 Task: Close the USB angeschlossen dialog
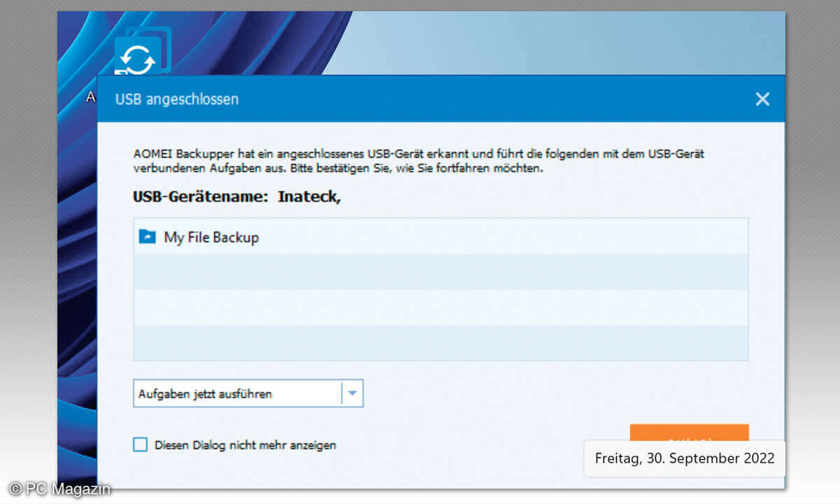click(762, 99)
